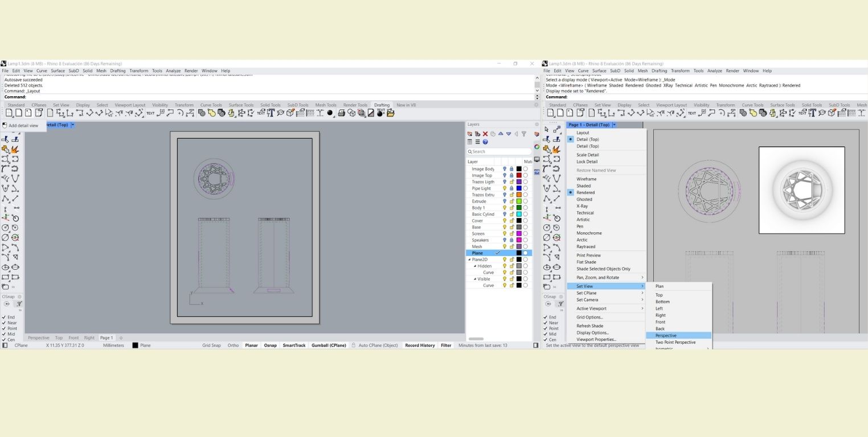Toggle visibility bulb of Pipe Light layer
Viewport: 868px width, 437px height.
(x=505, y=188)
